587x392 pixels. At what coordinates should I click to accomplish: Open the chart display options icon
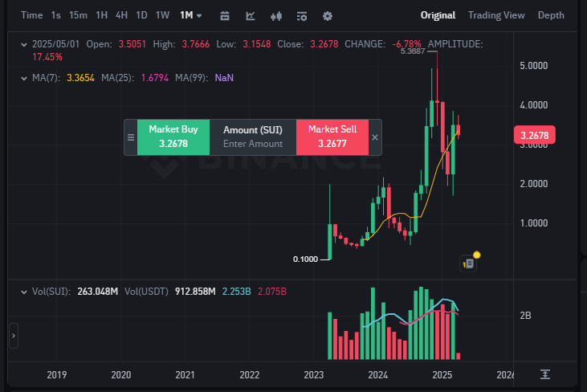pyautogui.click(x=302, y=16)
